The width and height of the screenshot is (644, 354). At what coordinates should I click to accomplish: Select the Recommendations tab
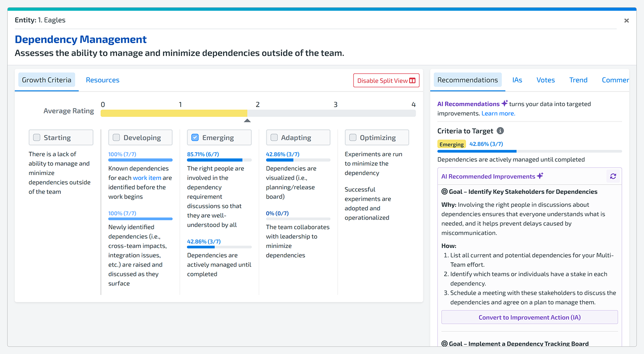click(467, 80)
